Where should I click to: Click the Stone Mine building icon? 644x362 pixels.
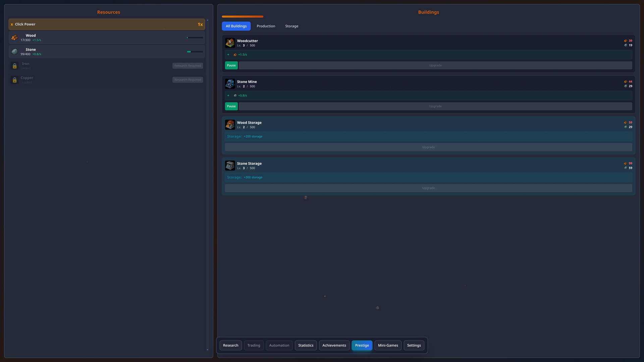point(230,83)
